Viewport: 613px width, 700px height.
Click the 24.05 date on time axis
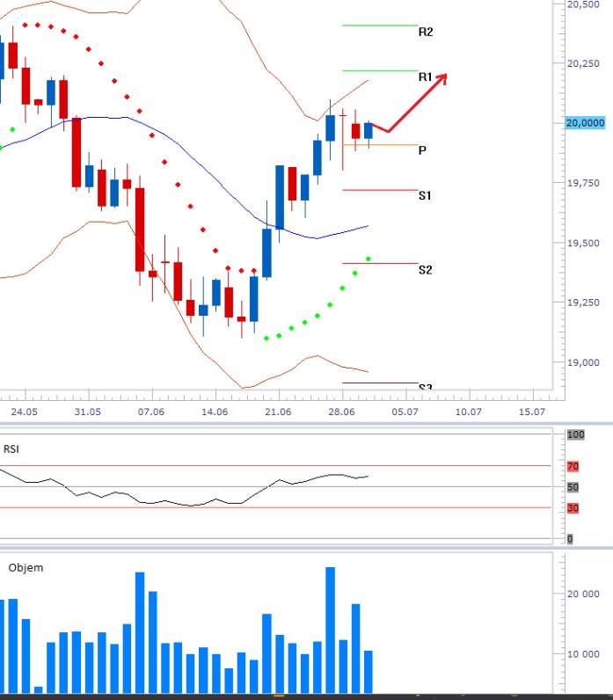25,412
